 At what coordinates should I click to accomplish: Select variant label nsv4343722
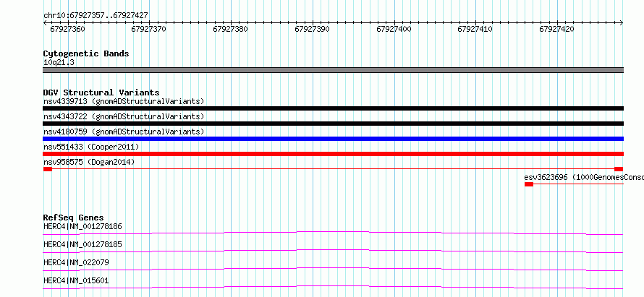click(x=124, y=116)
